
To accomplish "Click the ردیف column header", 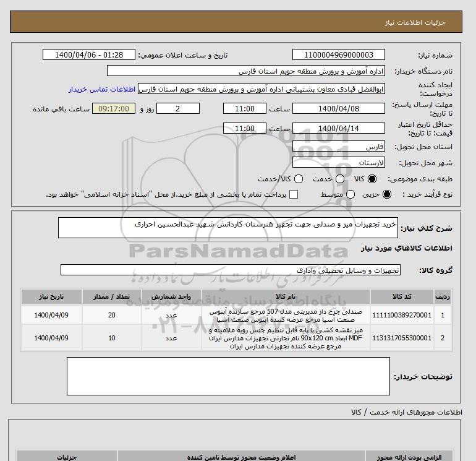I will pyautogui.click(x=443, y=296).
